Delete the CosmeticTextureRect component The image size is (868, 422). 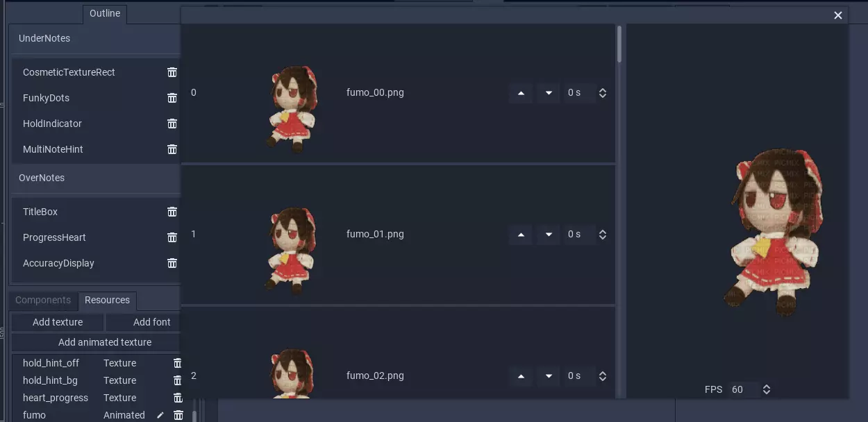pos(172,72)
